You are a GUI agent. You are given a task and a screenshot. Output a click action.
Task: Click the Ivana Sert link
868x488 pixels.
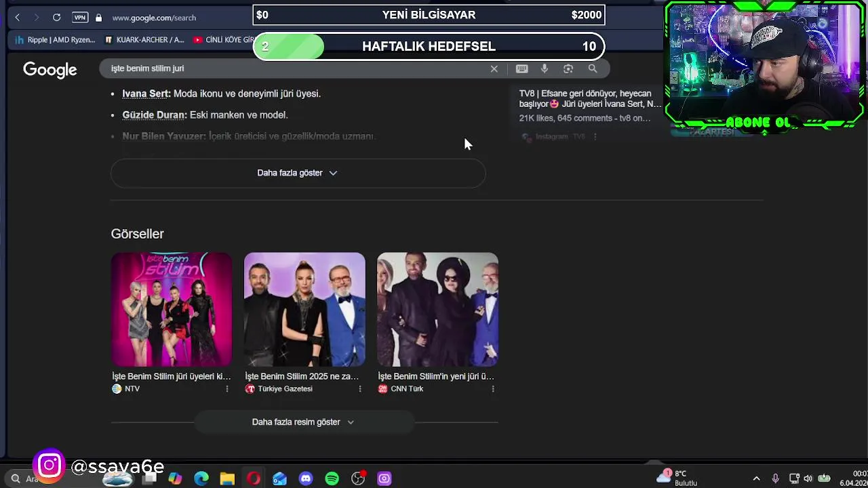tap(145, 94)
